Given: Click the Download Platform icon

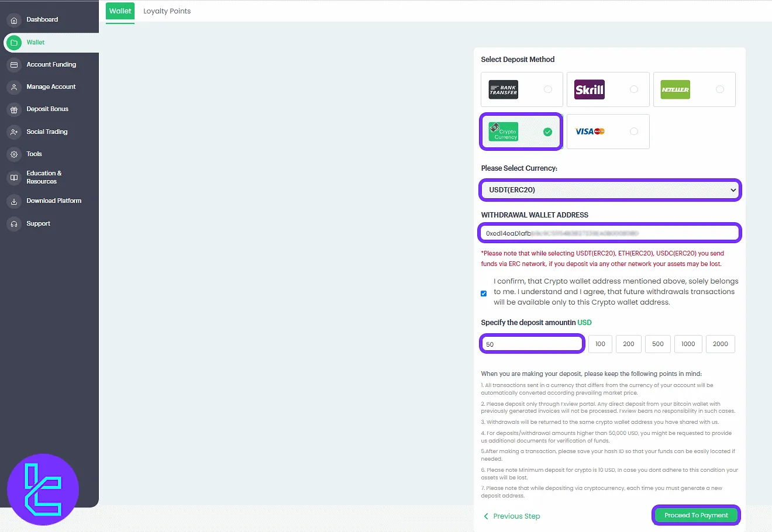Looking at the screenshot, I should [14, 201].
